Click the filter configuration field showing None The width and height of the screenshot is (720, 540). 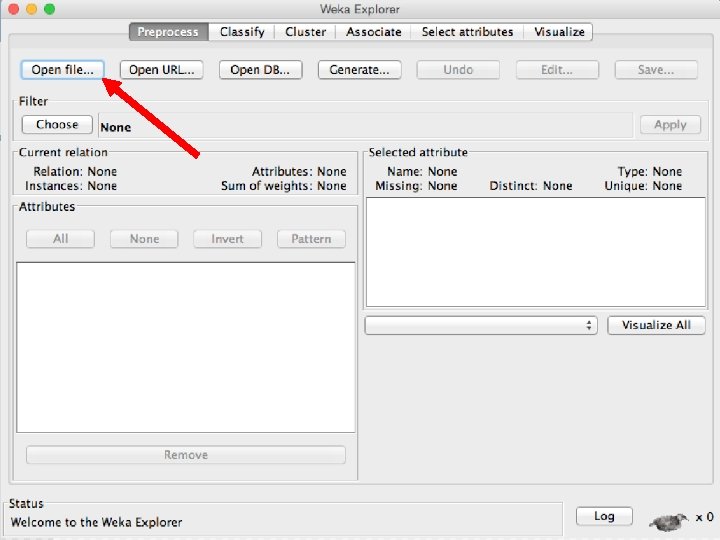[x=366, y=125]
